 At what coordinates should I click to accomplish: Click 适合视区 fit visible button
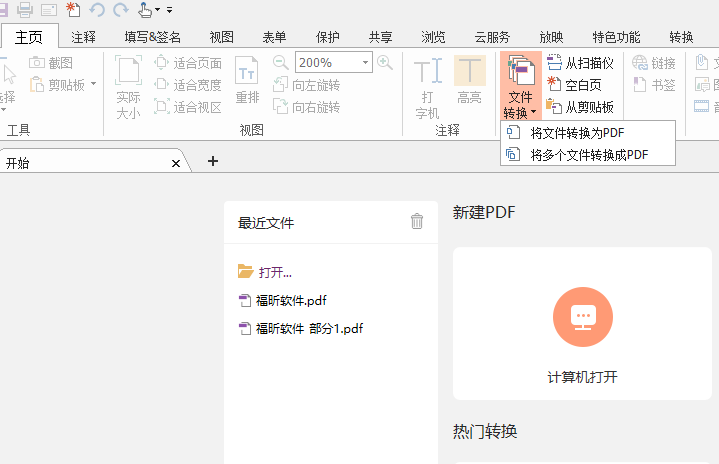point(188,107)
